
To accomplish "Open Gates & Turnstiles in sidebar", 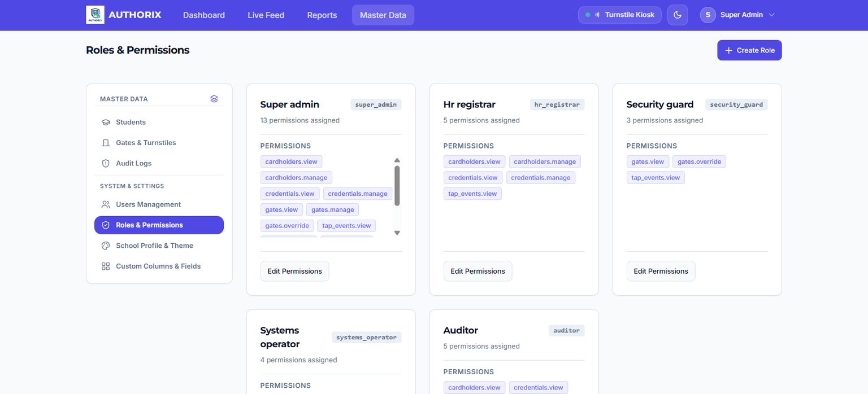I will tap(159, 143).
